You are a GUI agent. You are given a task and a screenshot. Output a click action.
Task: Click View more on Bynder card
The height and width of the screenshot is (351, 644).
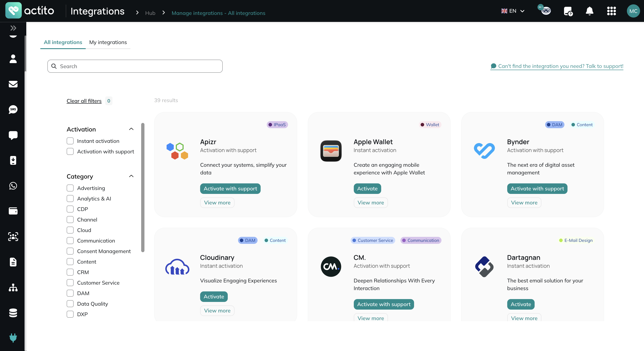click(524, 203)
